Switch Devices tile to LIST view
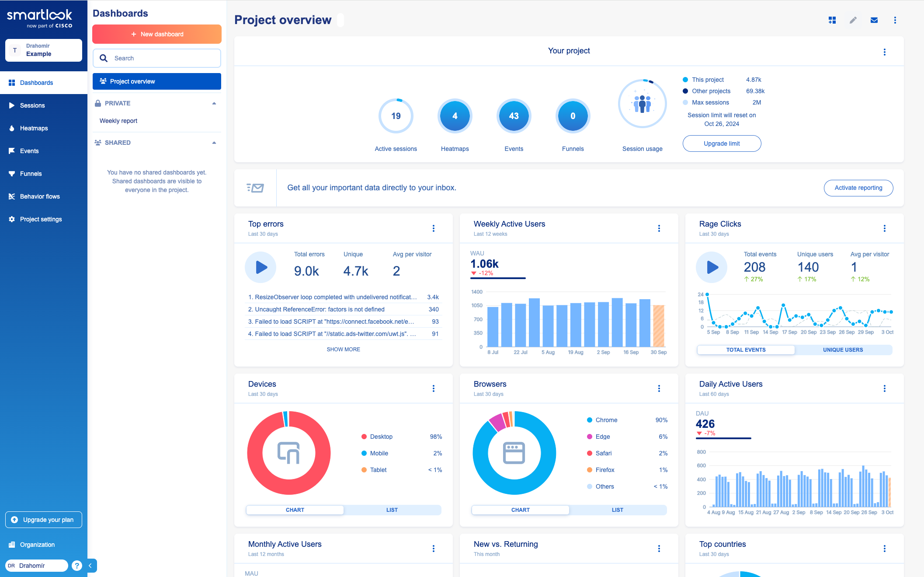The width and height of the screenshot is (924, 577). click(392, 510)
